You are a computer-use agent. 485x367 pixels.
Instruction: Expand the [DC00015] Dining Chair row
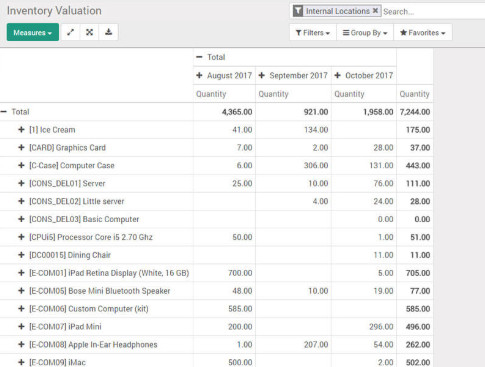point(21,255)
